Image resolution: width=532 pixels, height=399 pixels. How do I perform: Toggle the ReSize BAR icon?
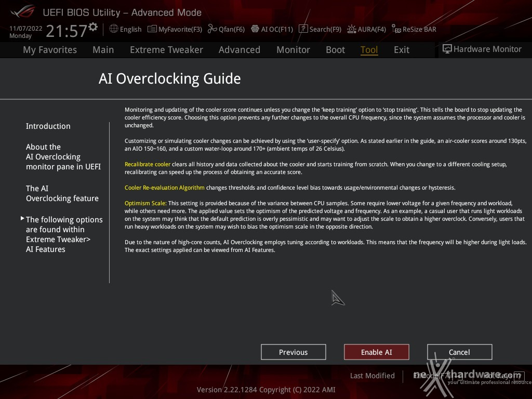[x=396, y=29]
